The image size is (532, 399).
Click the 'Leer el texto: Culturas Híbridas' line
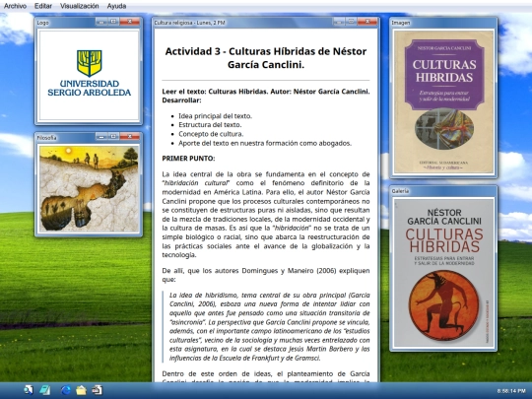(266, 96)
